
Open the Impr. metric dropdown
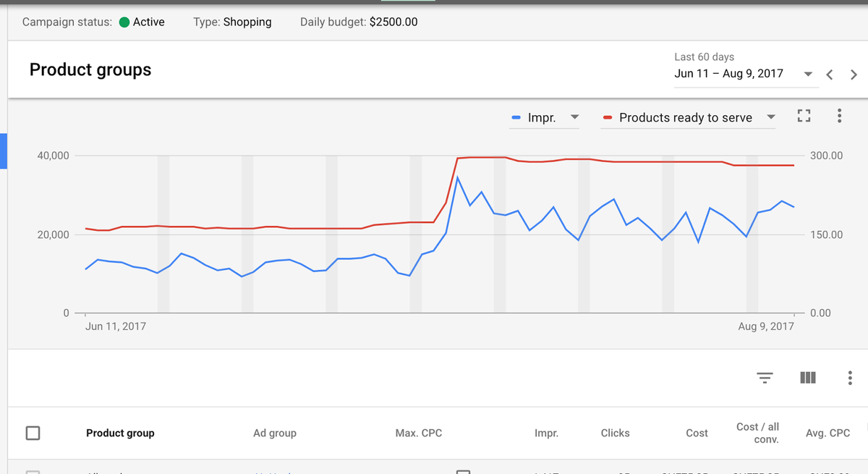575,117
